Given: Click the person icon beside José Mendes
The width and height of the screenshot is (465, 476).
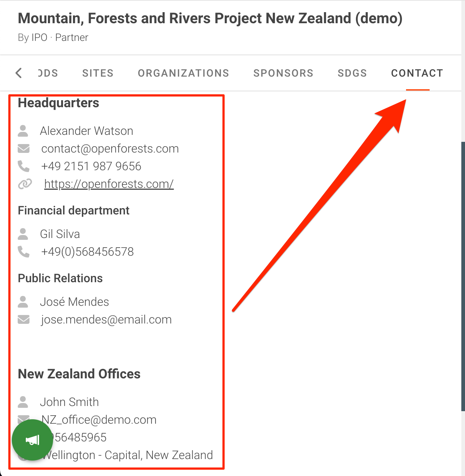Looking at the screenshot, I should click(23, 302).
